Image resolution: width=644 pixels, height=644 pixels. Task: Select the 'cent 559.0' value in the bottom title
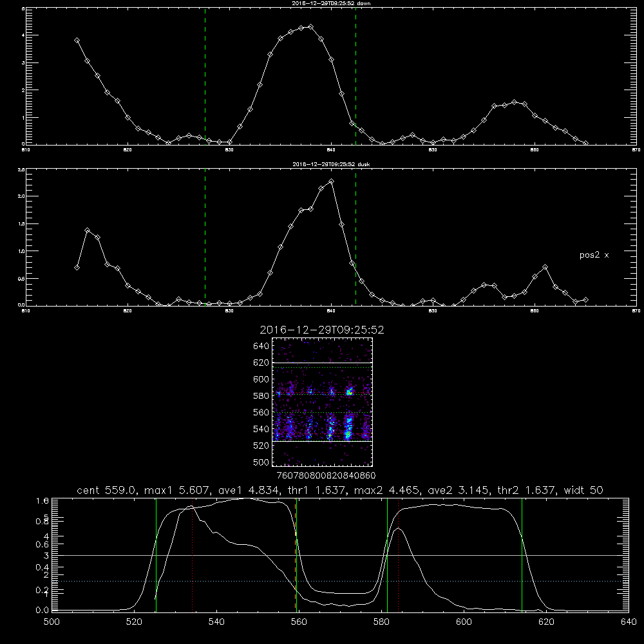tap(107, 490)
